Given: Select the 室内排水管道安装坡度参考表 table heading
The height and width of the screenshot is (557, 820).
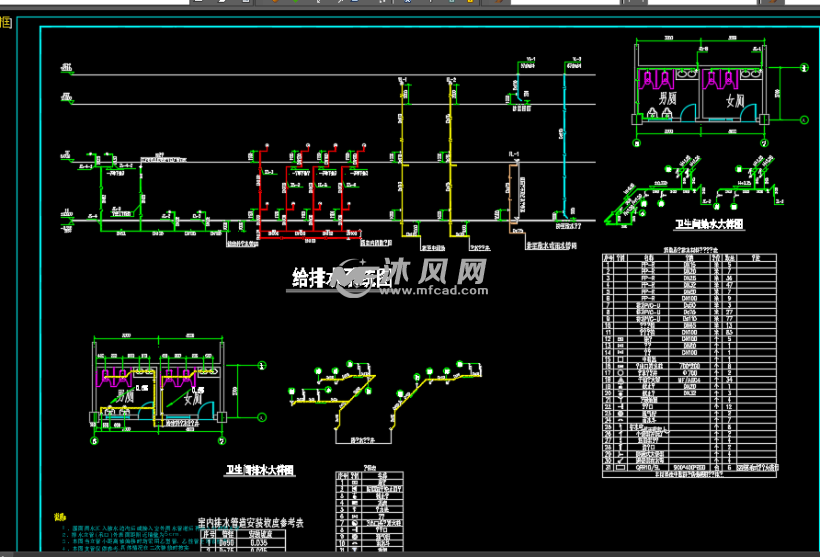Looking at the screenshot, I should (251, 522).
